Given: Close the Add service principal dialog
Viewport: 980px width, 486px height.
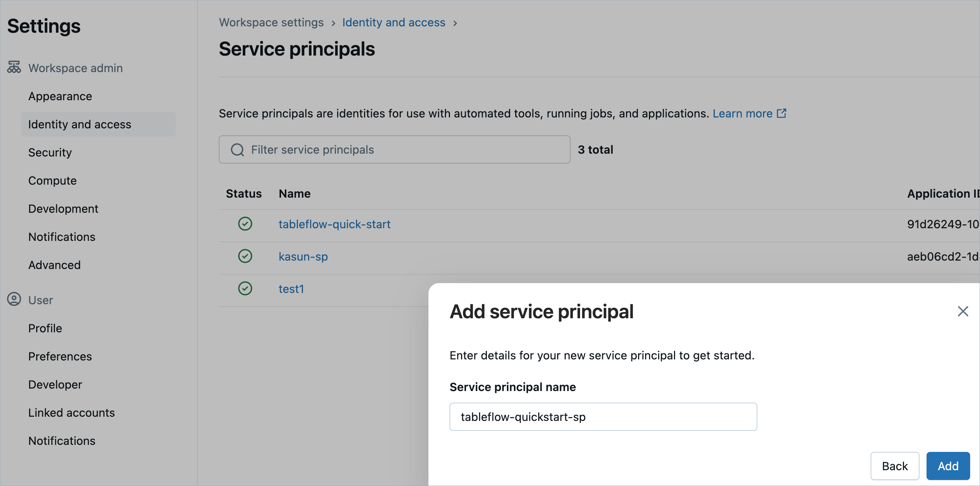Looking at the screenshot, I should 962,312.
